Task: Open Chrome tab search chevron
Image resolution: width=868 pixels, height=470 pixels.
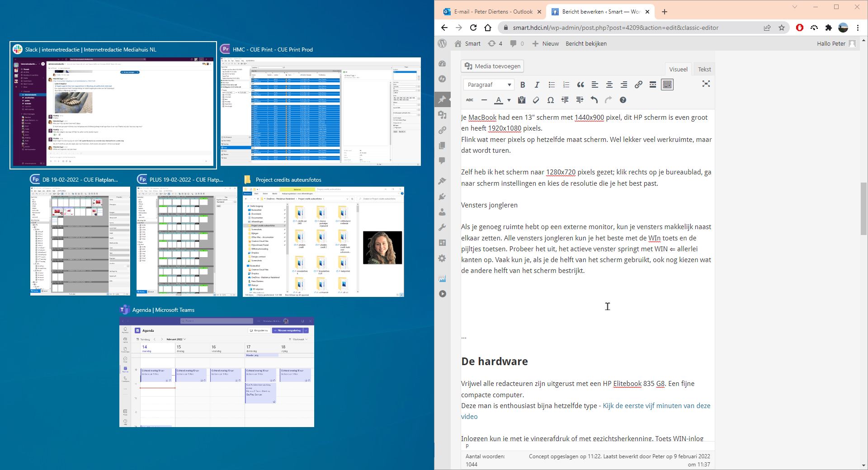Action: [795, 7]
